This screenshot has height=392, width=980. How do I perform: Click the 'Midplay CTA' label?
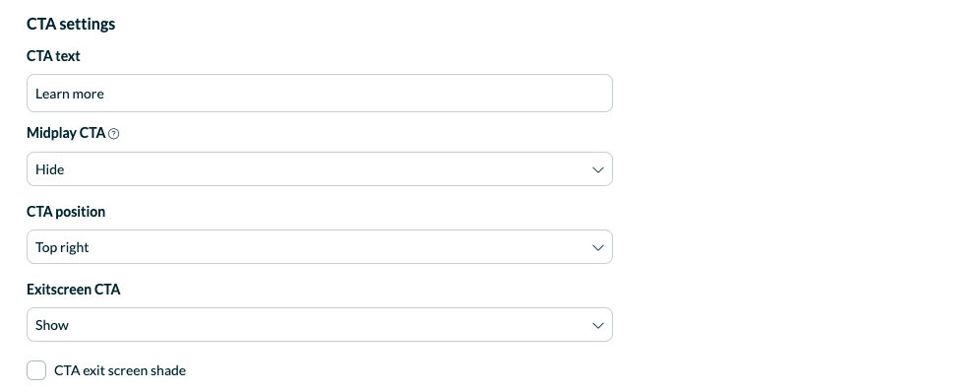click(x=66, y=133)
